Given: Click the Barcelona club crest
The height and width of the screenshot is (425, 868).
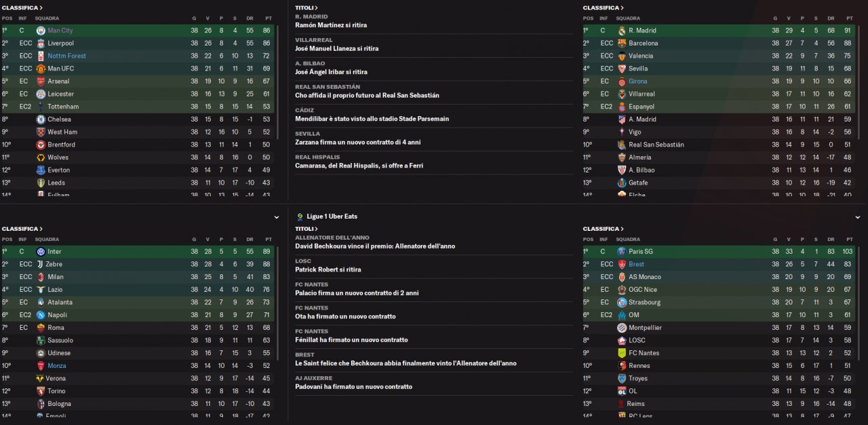Looking at the screenshot, I should tap(622, 43).
